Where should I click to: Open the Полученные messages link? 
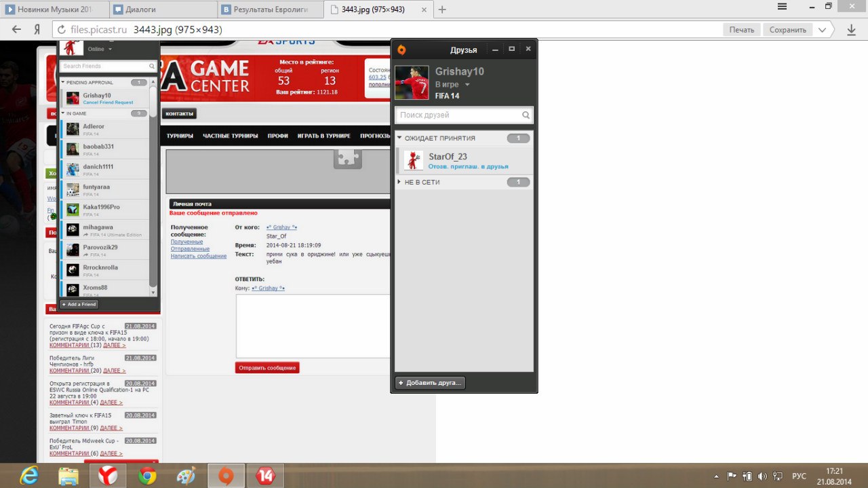tap(186, 242)
